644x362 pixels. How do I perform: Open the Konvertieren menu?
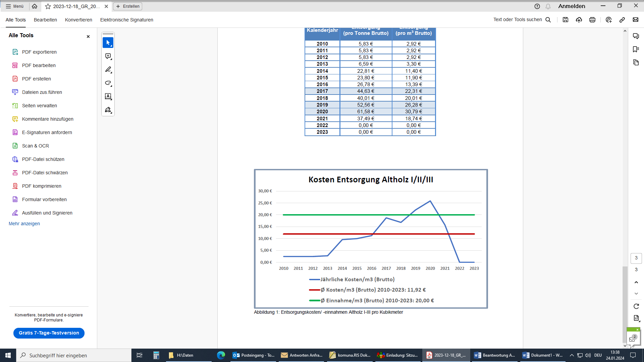coord(78,20)
